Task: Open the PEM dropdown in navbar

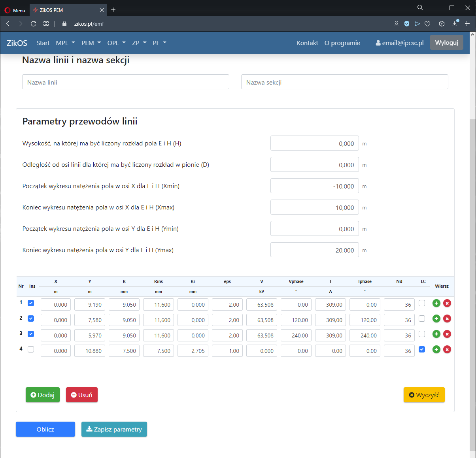Action: (x=91, y=43)
